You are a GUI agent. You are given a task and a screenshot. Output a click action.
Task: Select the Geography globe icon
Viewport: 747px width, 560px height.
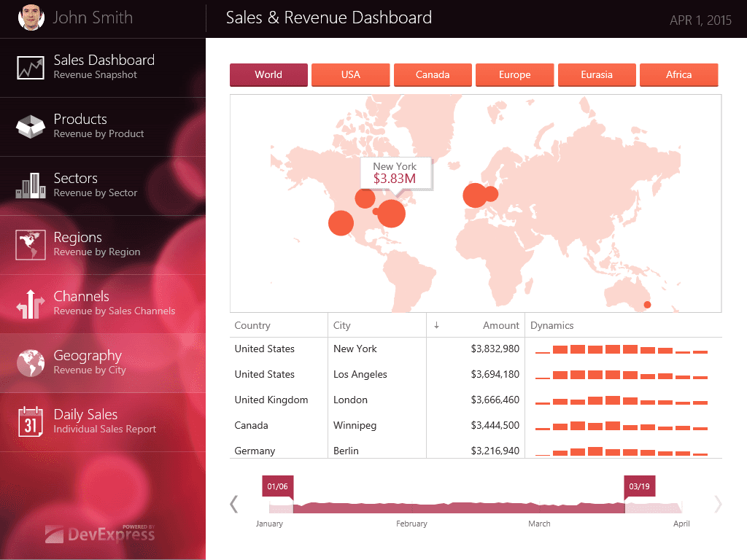pyautogui.click(x=31, y=363)
